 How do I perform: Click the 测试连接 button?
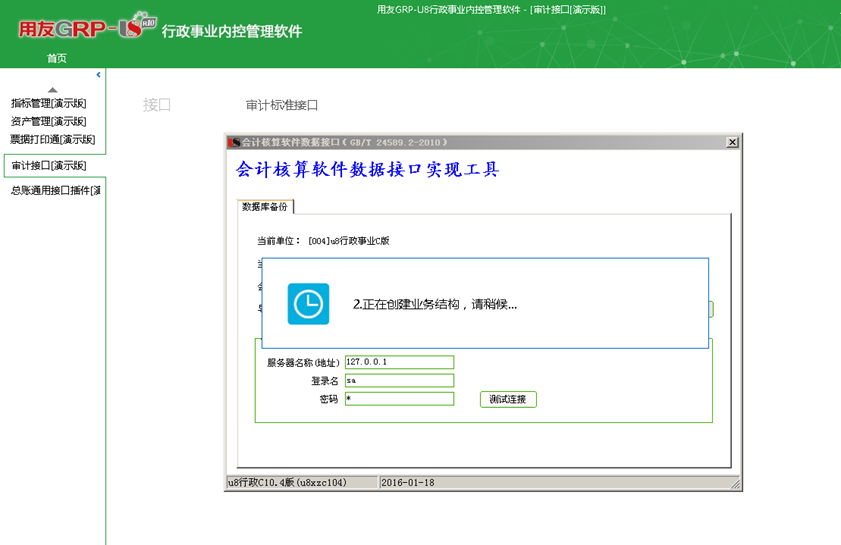tap(508, 399)
